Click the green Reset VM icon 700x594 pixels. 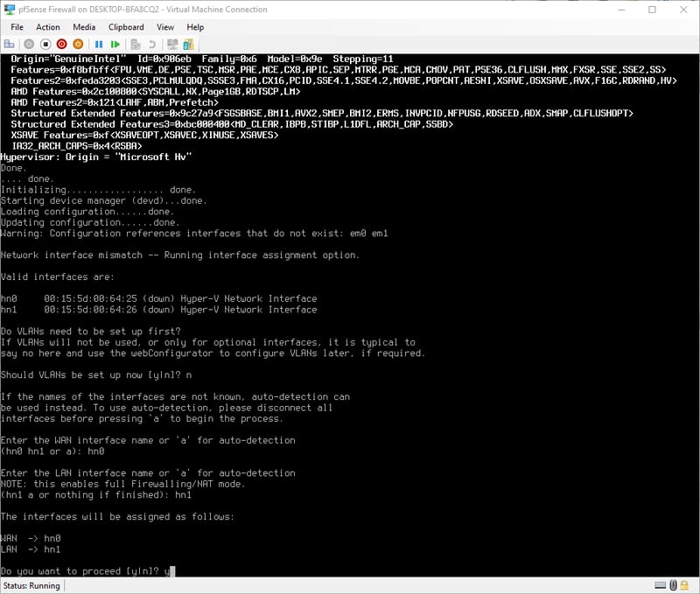click(x=115, y=44)
